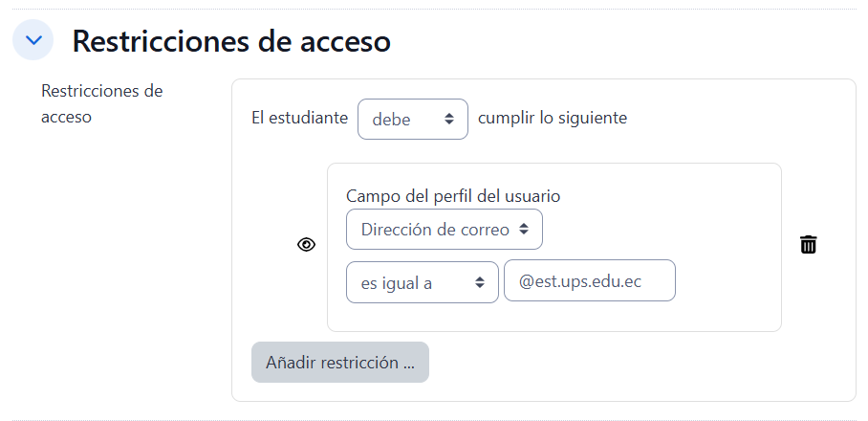The height and width of the screenshot is (421, 868).
Task: Click the arrows on the 'es igual a' selector
Action: (x=480, y=282)
